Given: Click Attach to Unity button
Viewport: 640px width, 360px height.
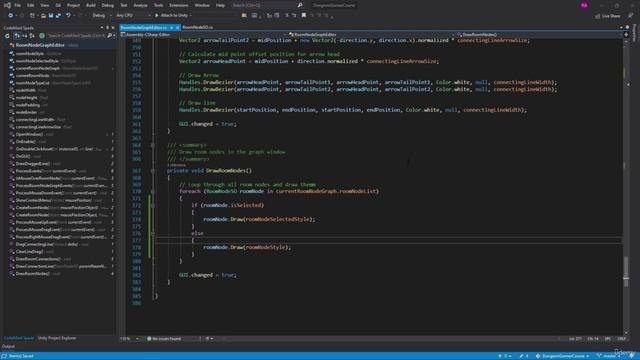Looking at the screenshot, I should click(171, 16).
